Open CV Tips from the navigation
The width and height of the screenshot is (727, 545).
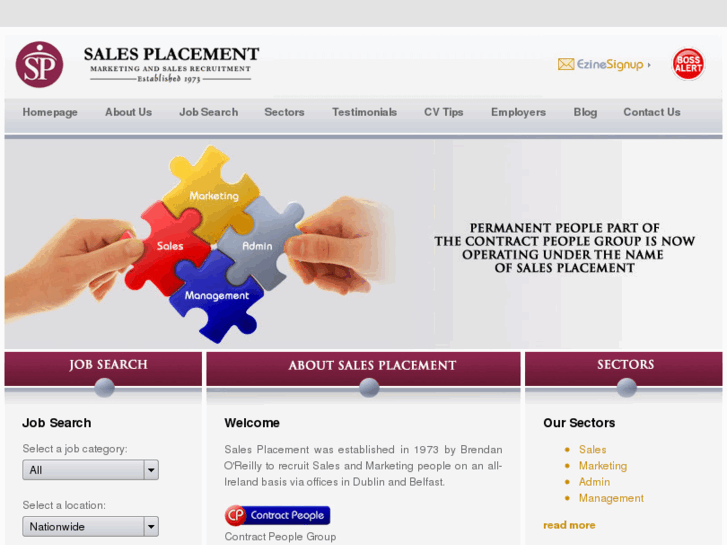(444, 112)
